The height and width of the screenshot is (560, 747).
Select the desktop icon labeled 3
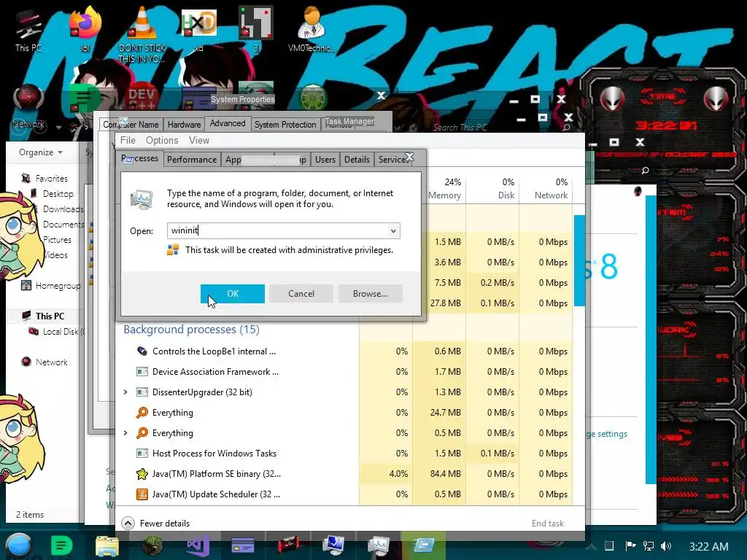[256, 28]
